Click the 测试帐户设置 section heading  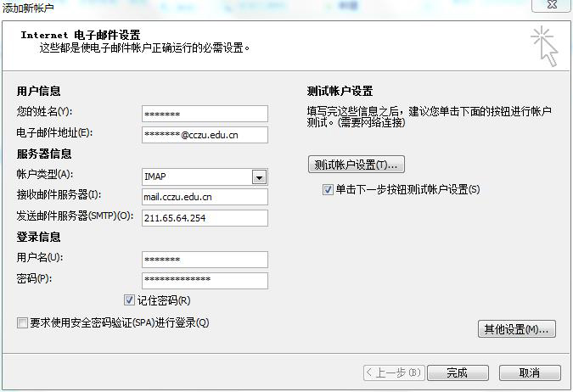[340, 91]
